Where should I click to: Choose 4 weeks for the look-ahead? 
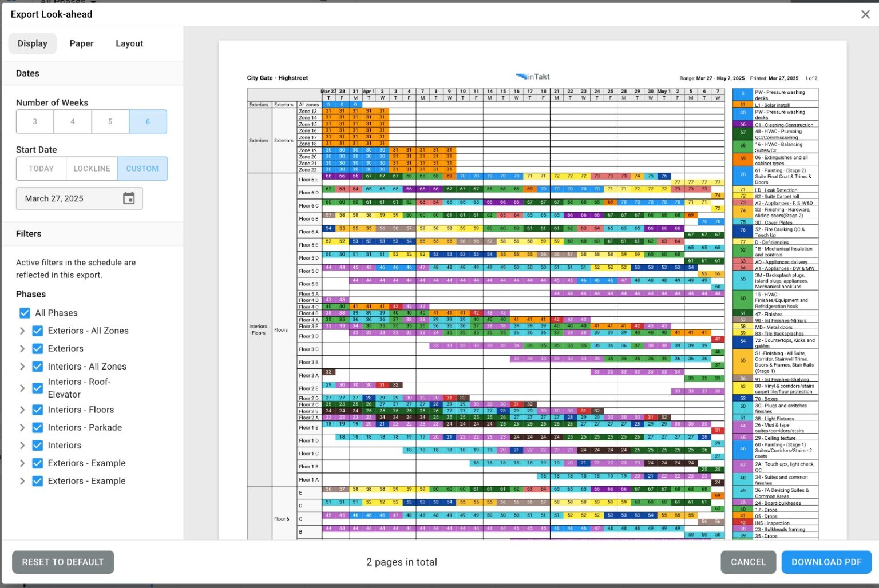coord(72,121)
